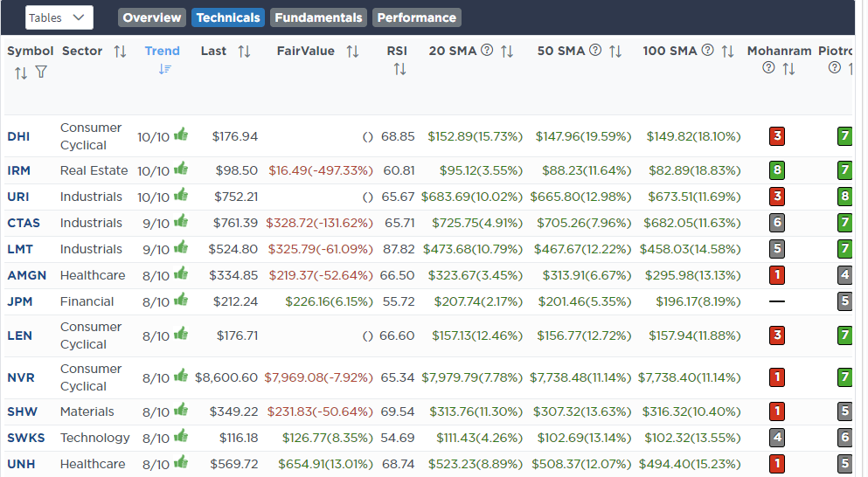The width and height of the screenshot is (868, 477).
Task: Click the Mohanram help question icon
Action: (768, 68)
